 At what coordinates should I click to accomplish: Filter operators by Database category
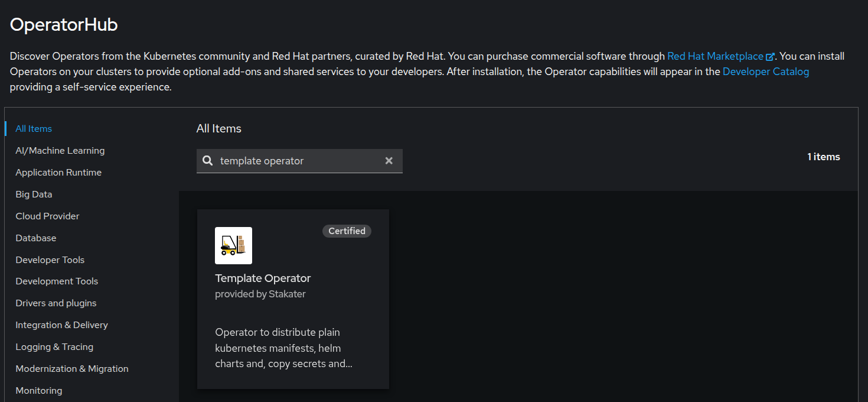(x=36, y=238)
